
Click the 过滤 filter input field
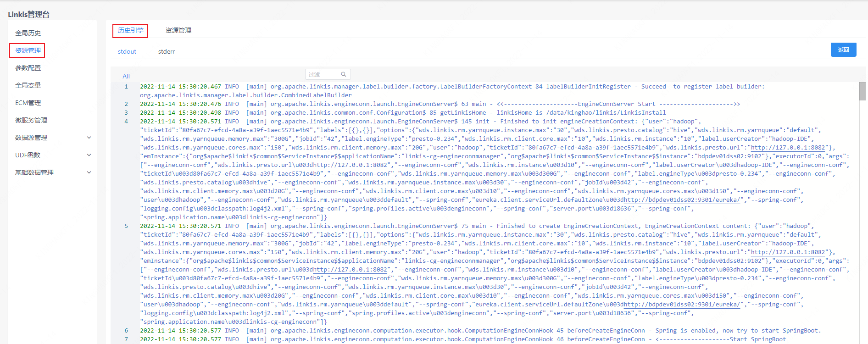click(323, 74)
